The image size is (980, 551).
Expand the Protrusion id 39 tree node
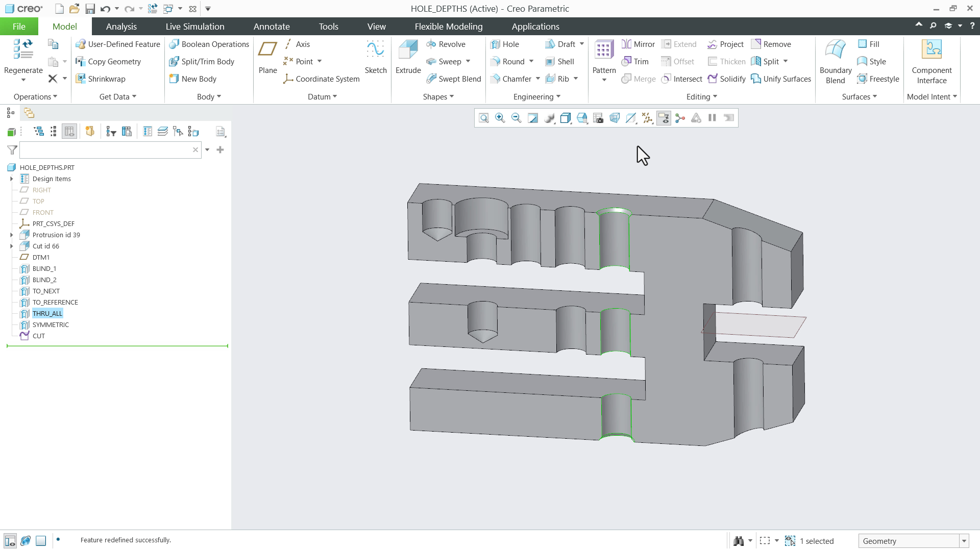[x=11, y=235]
